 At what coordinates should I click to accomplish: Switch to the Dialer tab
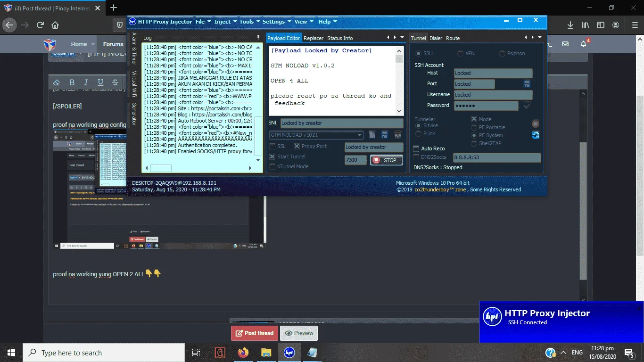point(436,38)
